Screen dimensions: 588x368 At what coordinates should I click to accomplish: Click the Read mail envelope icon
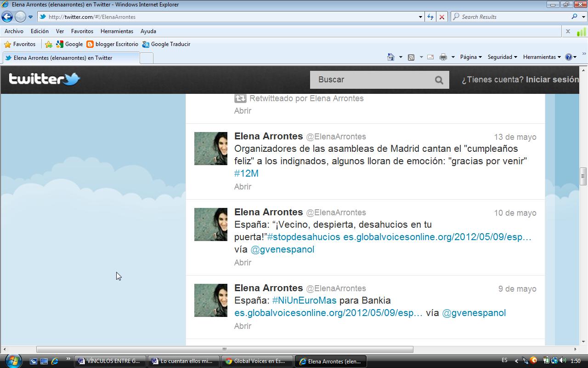pyautogui.click(x=430, y=57)
